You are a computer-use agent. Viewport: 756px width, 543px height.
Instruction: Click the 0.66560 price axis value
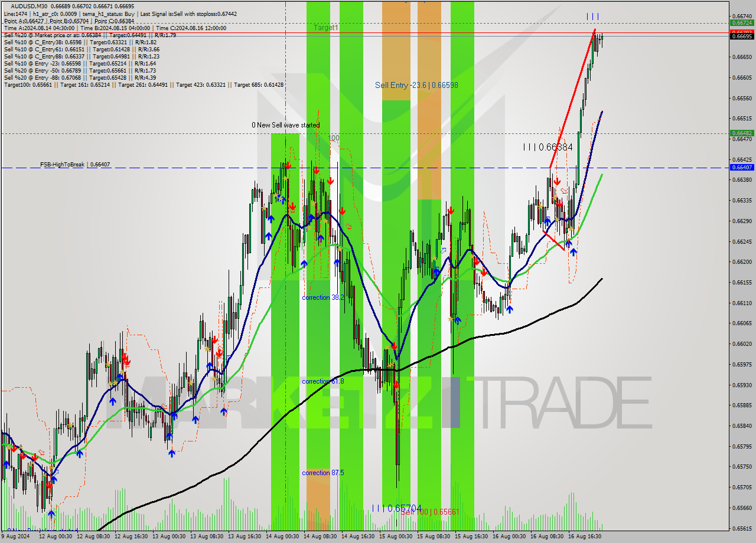tap(742, 98)
